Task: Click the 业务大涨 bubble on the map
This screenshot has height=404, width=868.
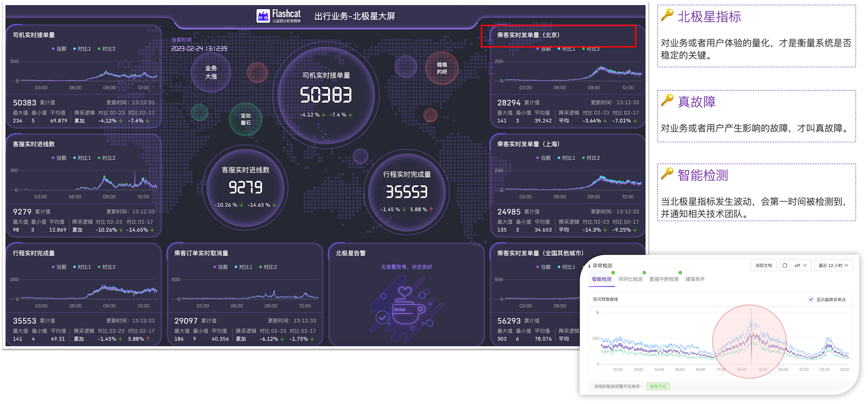Action: [211, 72]
